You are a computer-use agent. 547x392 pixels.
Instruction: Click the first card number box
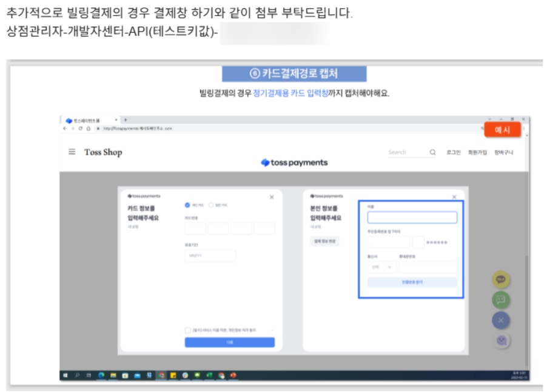pos(195,229)
